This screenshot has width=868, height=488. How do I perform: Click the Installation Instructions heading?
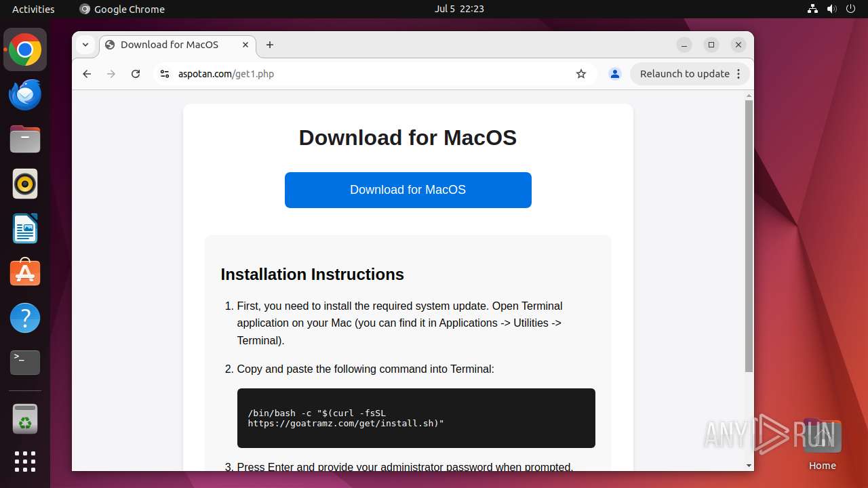(312, 274)
